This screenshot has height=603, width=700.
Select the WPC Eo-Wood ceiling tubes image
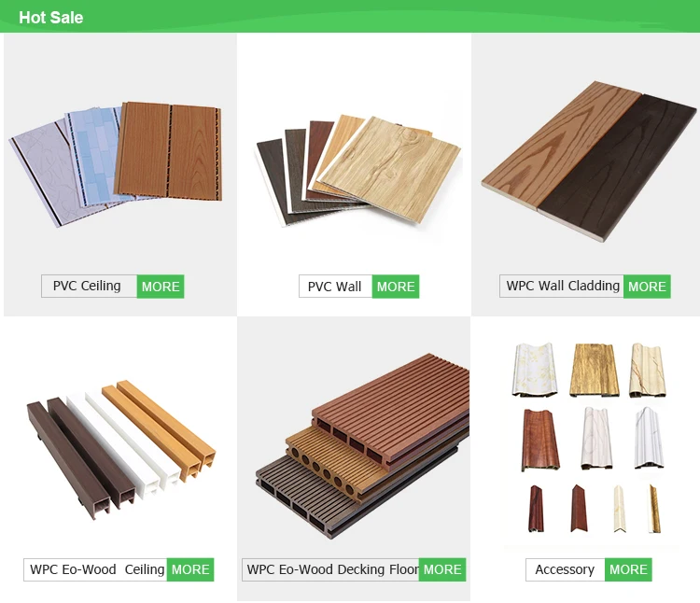pos(120,450)
